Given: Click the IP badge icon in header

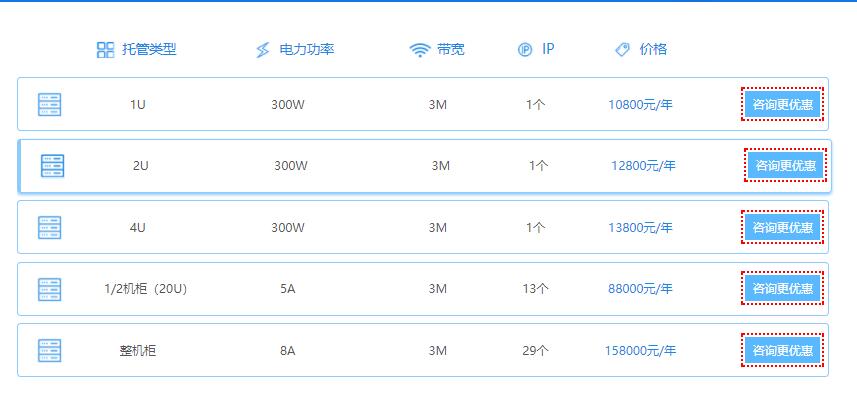Looking at the screenshot, I should coord(525,50).
